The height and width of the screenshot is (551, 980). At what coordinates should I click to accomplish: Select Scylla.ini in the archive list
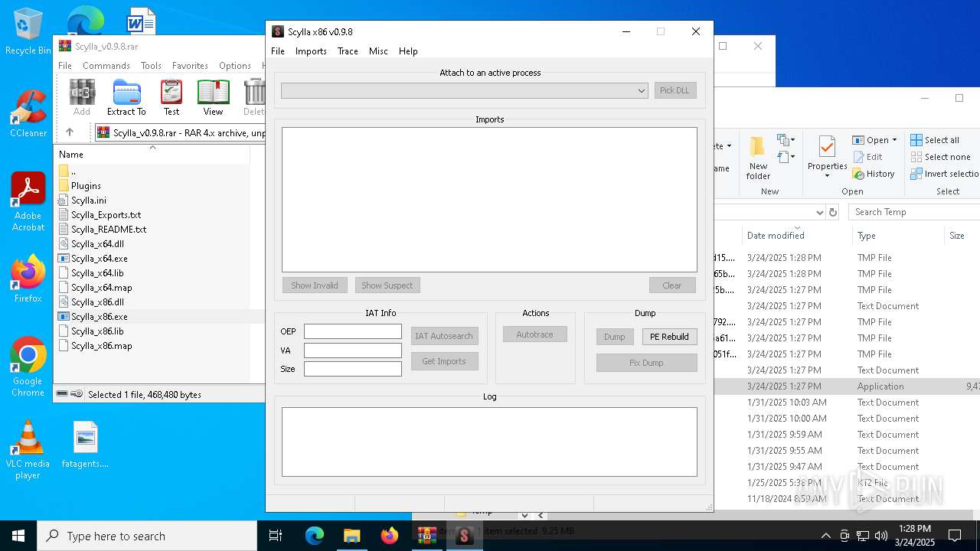(89, 201)
